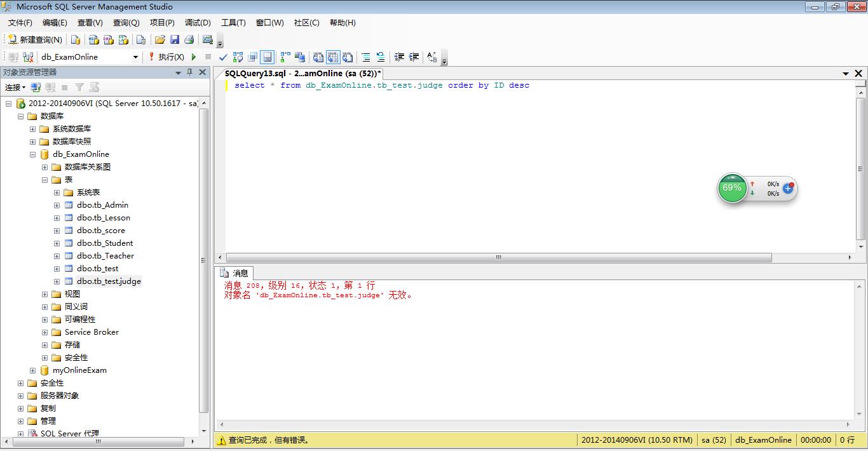Expand the 系统数据库 folder node
The height and width of the screenshot is (451, 868).
32,129
